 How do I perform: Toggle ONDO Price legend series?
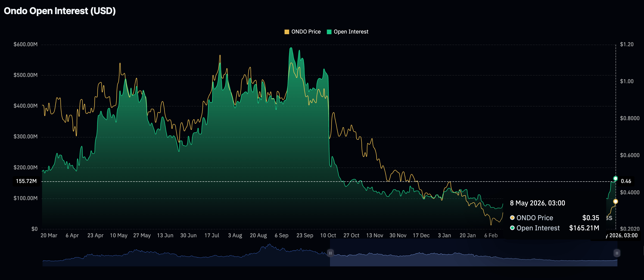coord(302,32)
